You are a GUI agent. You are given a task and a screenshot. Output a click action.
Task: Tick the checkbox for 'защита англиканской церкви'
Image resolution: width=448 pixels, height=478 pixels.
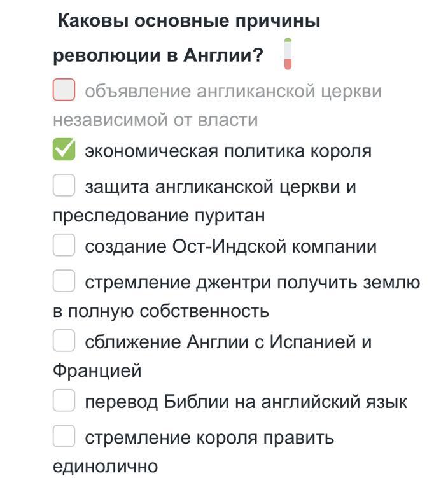point(64,185)
